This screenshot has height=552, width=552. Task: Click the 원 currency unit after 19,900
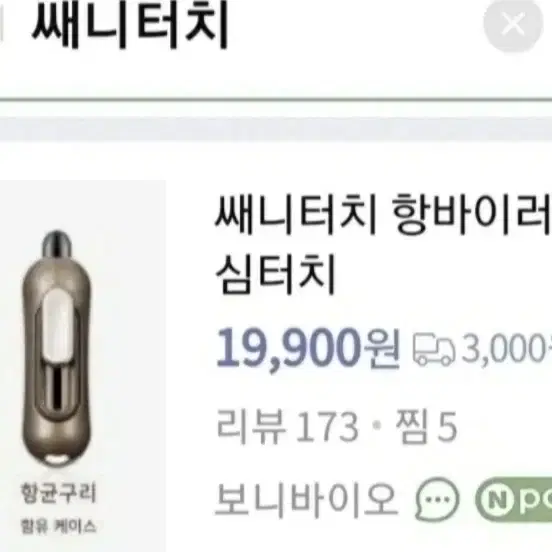click(x=382, y=348)
